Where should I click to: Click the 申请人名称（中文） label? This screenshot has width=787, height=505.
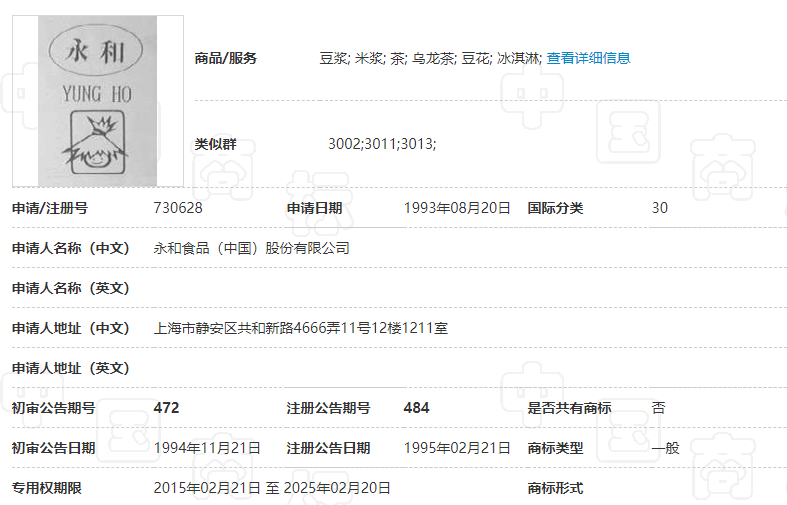click(x=71, y=248)
